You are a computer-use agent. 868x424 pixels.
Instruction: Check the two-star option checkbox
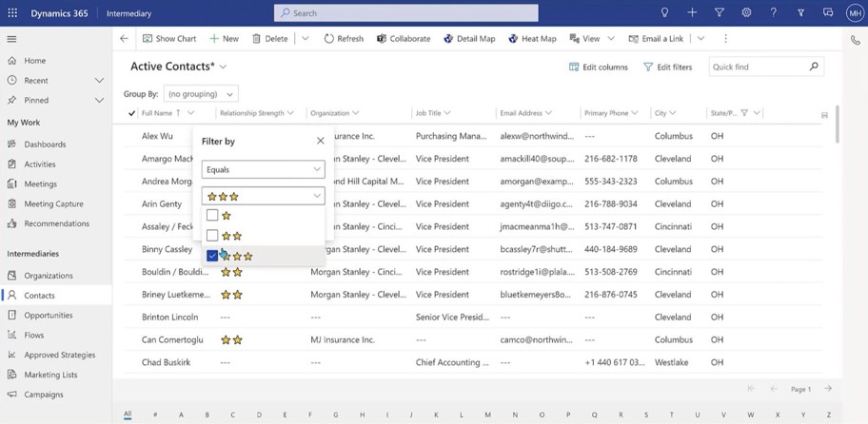[212, 236]
